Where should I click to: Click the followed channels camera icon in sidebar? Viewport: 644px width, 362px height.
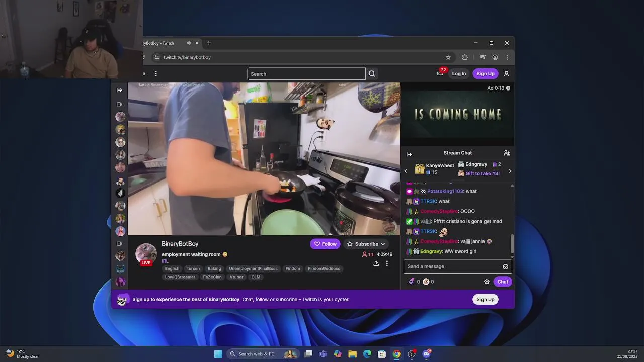[x=119, y=104]
